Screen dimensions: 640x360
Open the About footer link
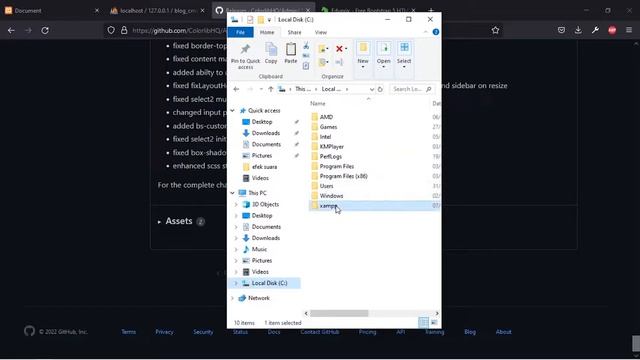point(503,332)
